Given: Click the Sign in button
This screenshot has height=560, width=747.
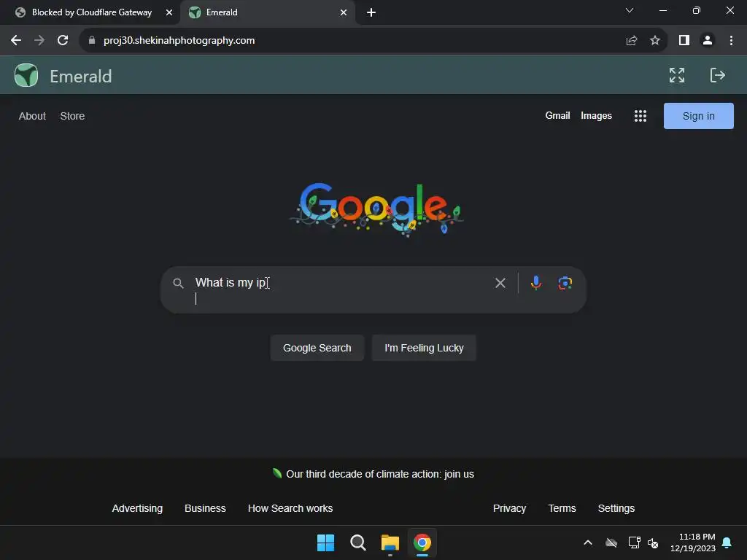Looking at the screenshot, I should coord(698,116).
